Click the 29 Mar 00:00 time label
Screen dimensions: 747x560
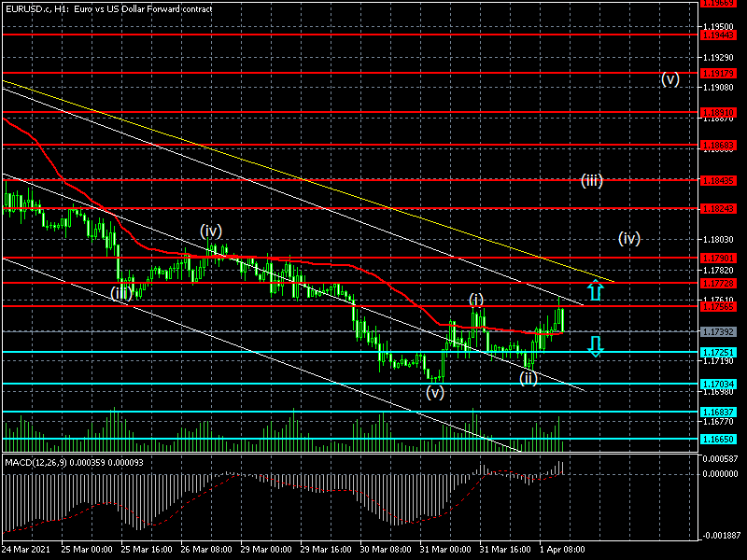pos(266,549)
